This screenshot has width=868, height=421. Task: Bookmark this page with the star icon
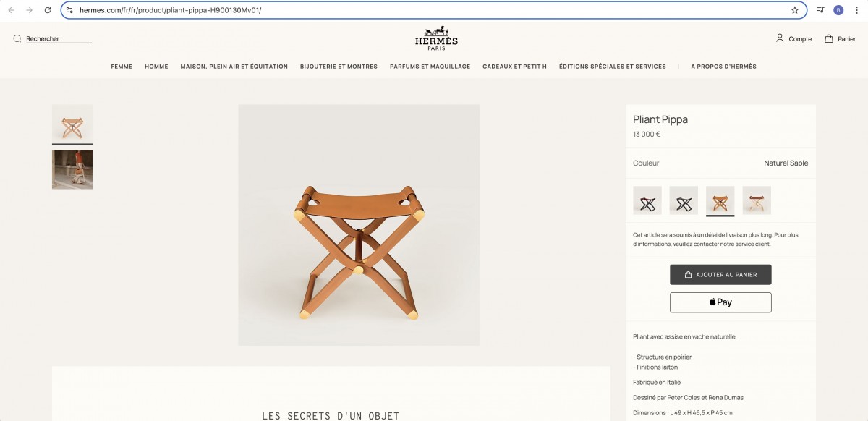click(x=795, y=10)
